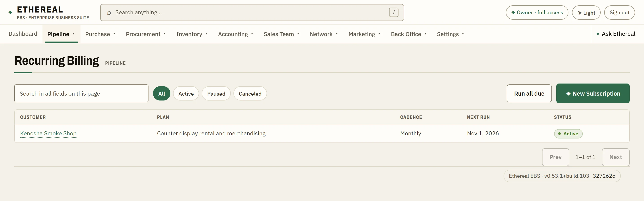Click the '1–1 of 1' pagination count
Image resolution: width=644 pixels, height=201 pixels.
[585, 157]
